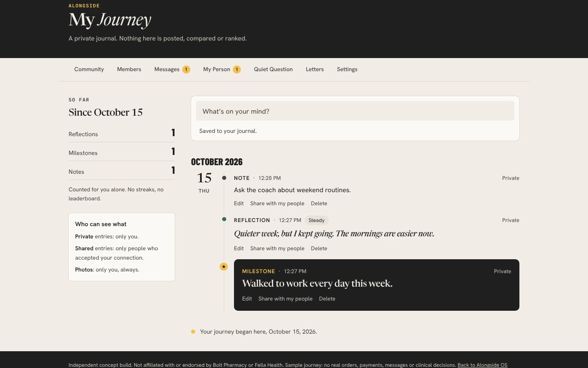Click the milestone star icon on the timeline
The image size is (588, 368).
(224, 267)
